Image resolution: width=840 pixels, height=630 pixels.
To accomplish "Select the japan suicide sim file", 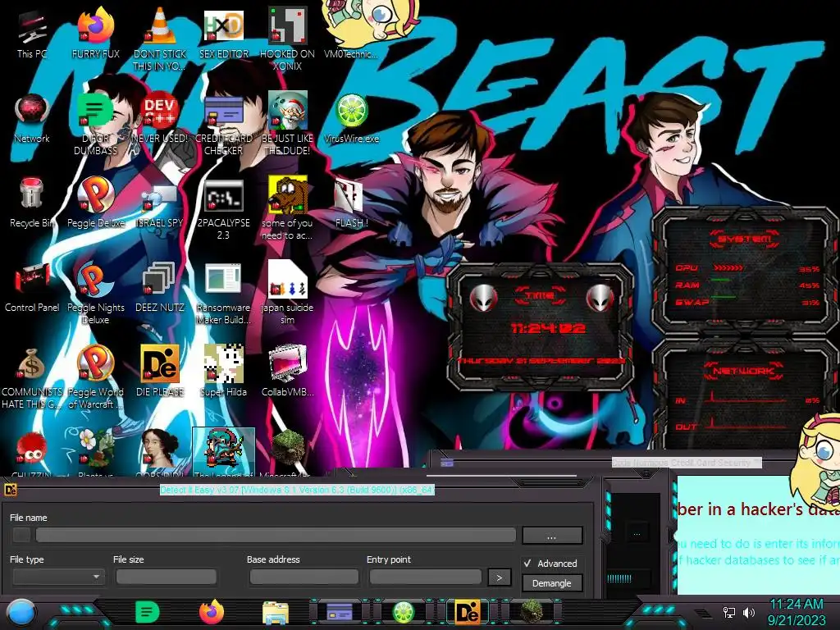I will click(287, 293).
